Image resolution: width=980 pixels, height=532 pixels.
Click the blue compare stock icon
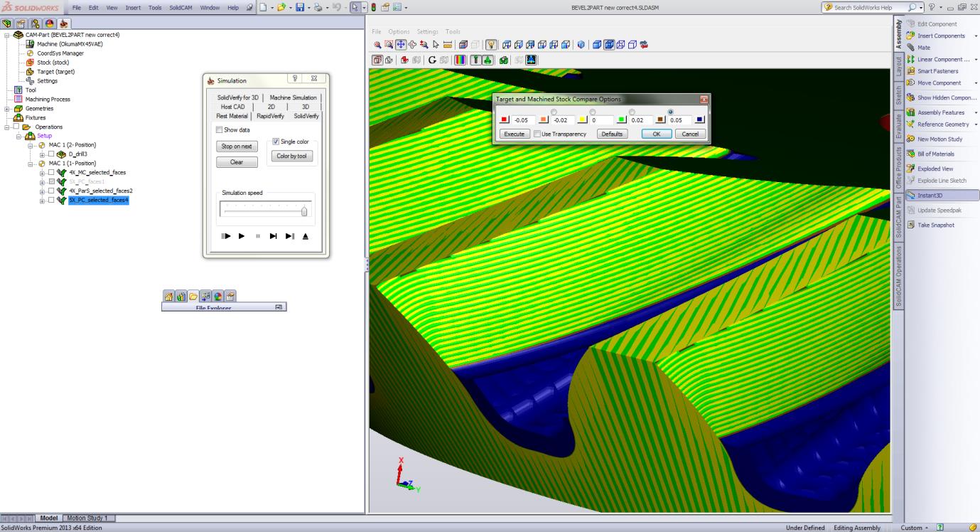tap(531, 60)
